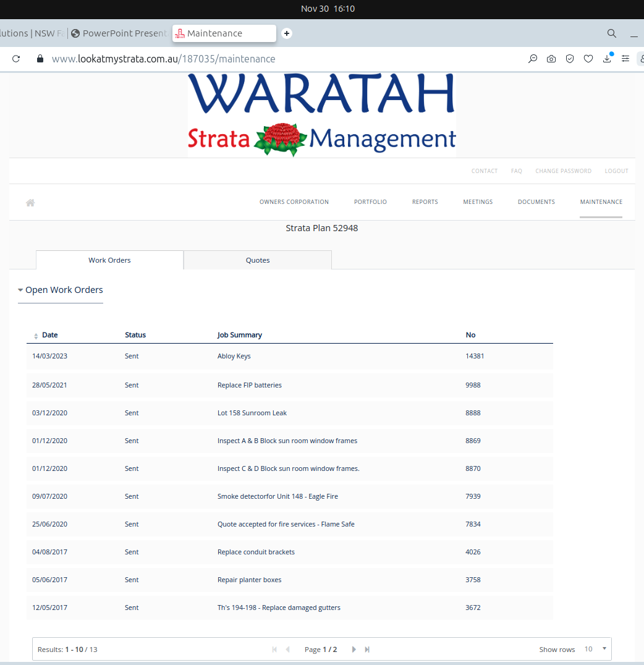
Task: Switch to the PowerPoint Presentation browser tab
Action: pos(120,33)
